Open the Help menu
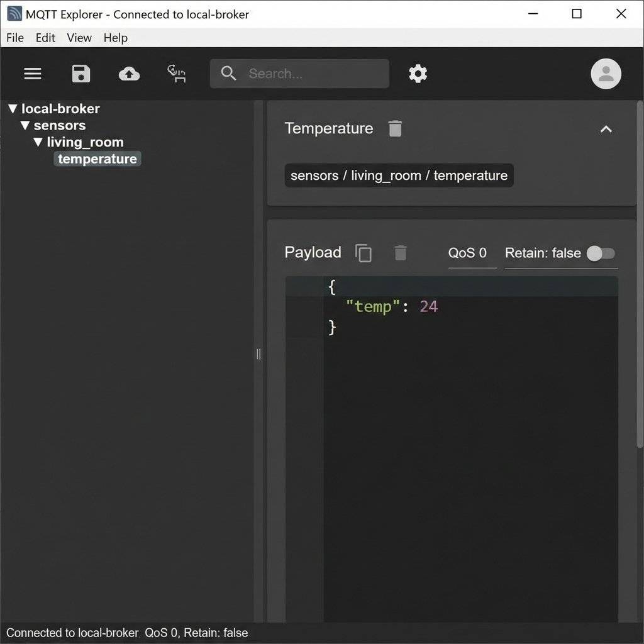 115,38
